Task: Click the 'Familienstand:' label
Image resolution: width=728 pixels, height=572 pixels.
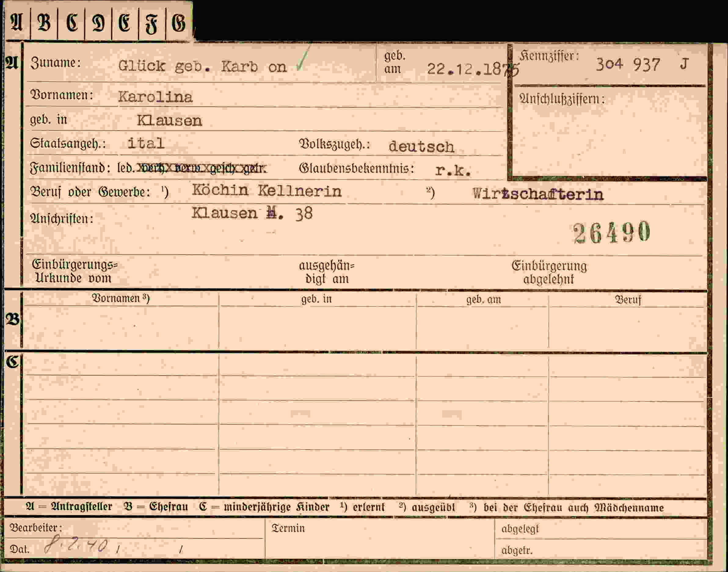Action: click(x=70, y=168)
